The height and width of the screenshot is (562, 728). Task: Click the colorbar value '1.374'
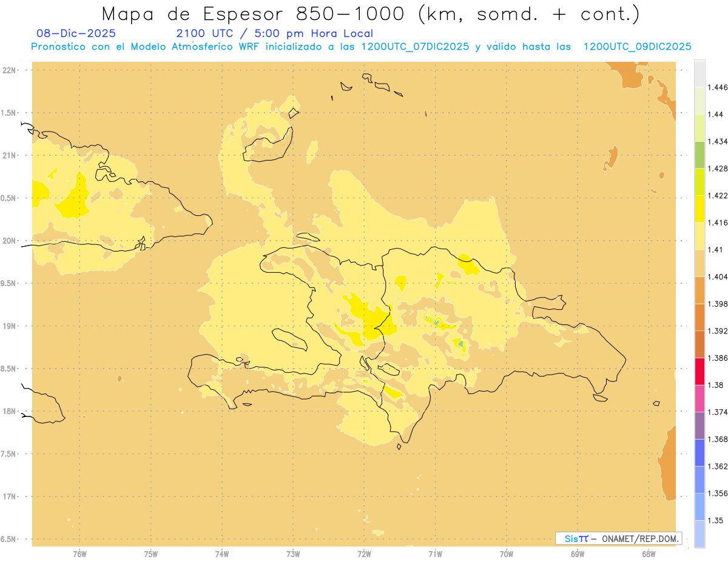(x=718, y=412)
